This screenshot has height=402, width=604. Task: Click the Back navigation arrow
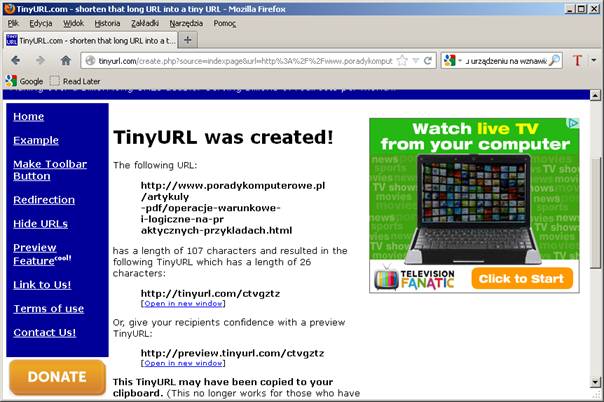(15, 60)
